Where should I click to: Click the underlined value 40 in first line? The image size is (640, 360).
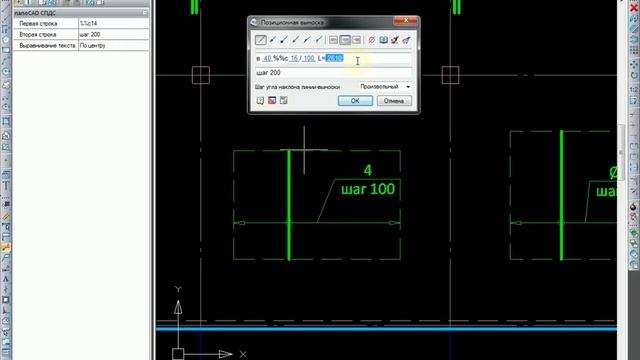tap(267, 58)
